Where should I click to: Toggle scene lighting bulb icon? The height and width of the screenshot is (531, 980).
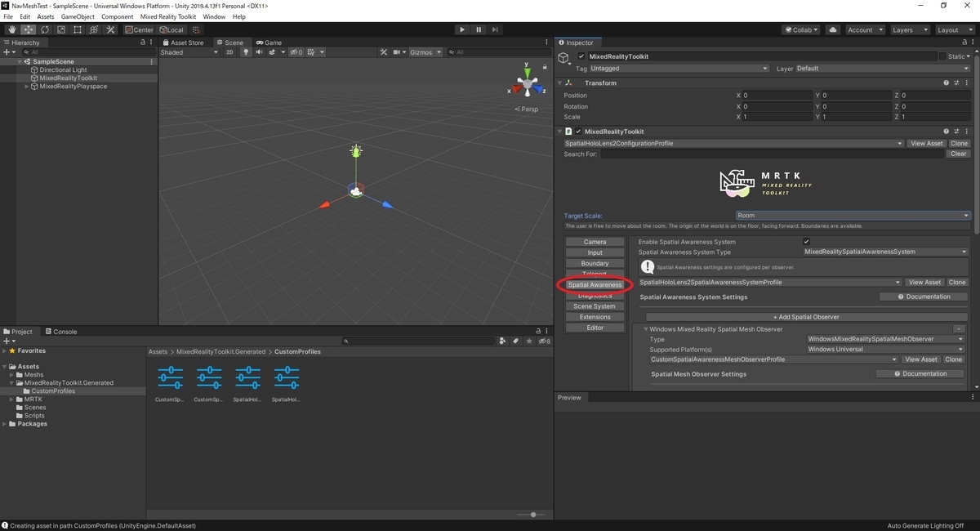coord(247,52)
